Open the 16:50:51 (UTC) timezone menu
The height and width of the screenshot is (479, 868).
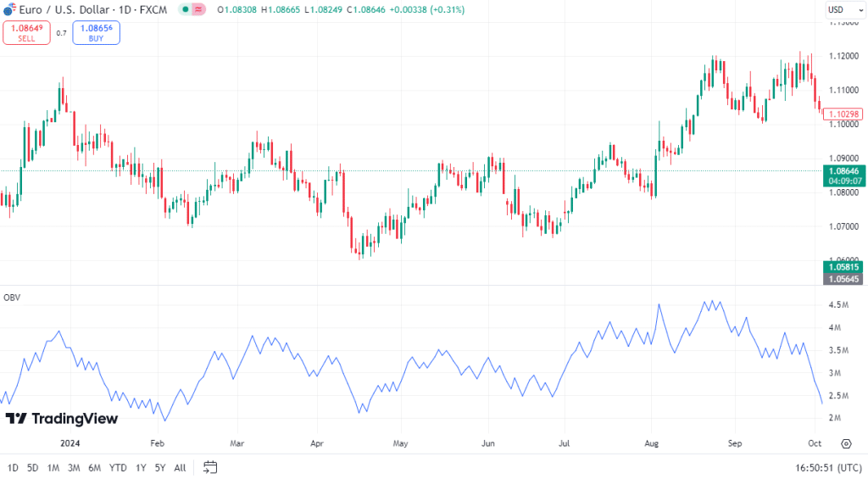point(828,468)
